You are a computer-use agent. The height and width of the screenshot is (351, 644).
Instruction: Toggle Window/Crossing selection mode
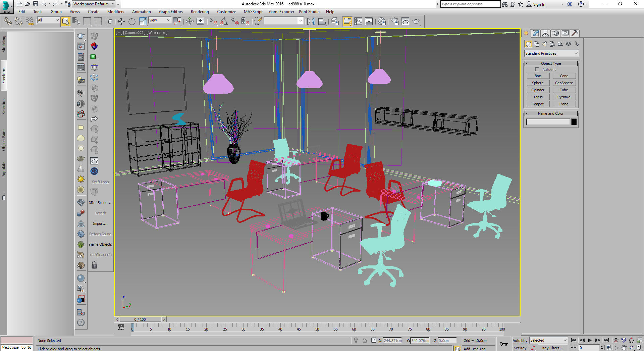(x=108, y=21)
